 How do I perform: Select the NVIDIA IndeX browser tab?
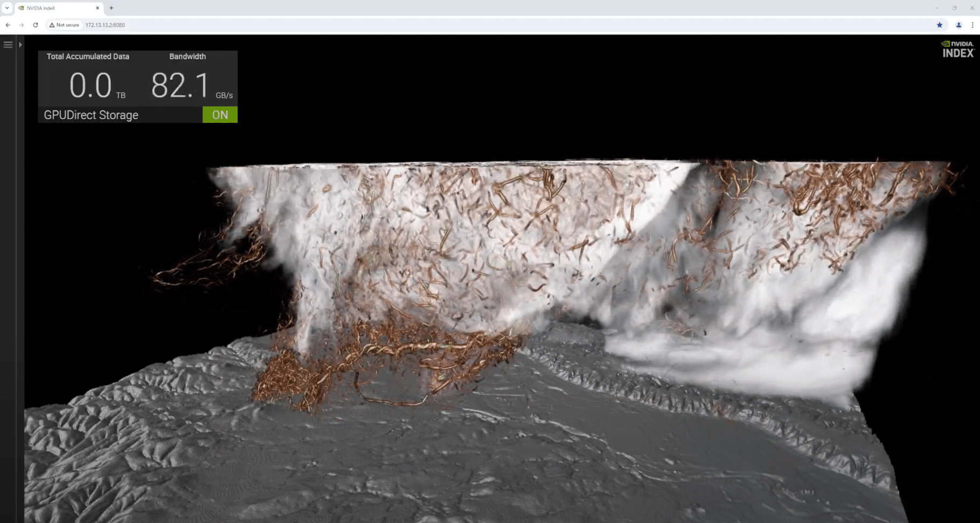54,8
